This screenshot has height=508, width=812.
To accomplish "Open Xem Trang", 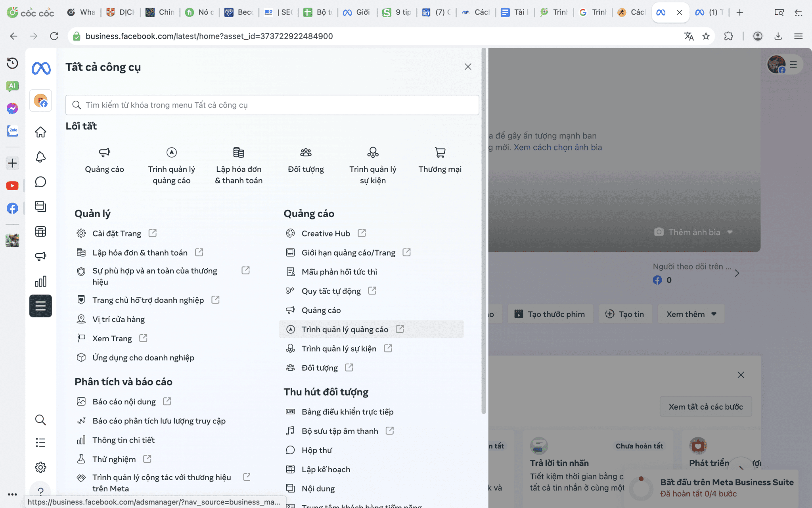I will 112,338.
